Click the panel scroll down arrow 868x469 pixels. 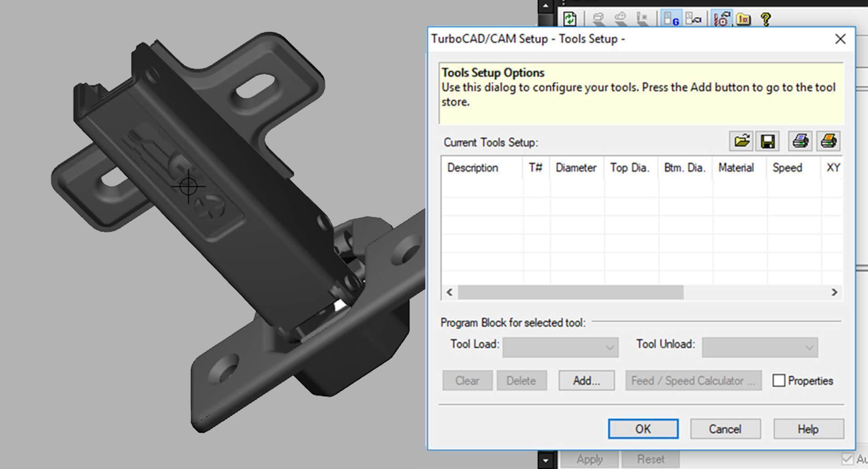[546, 460]
